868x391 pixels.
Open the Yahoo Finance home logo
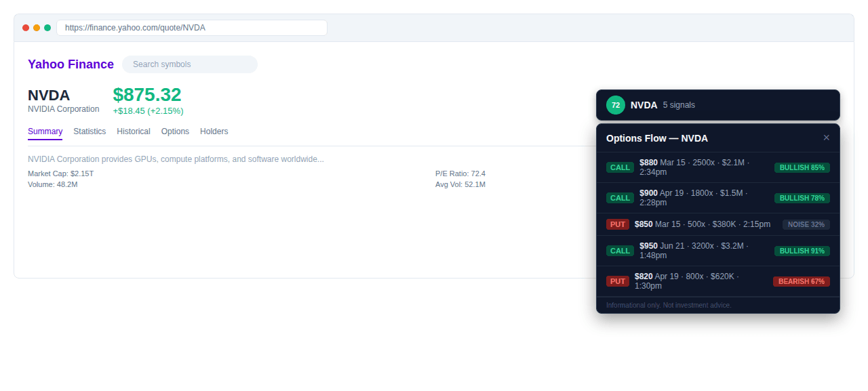tap(71, 64)
